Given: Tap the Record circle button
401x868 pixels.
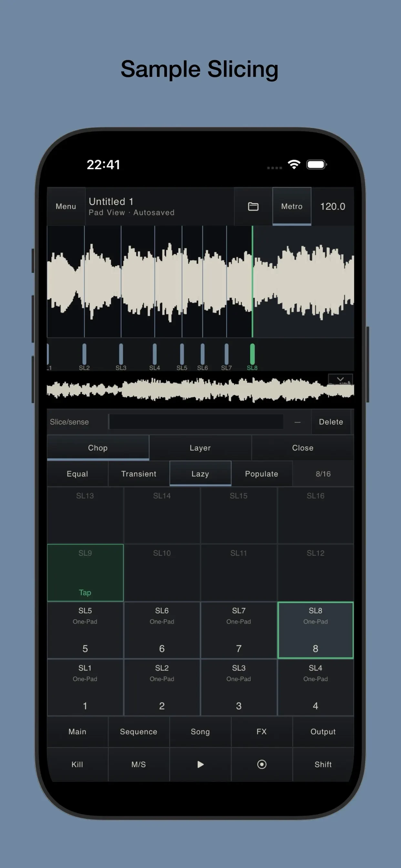Looking at the screenshot, I should point(262,764).
